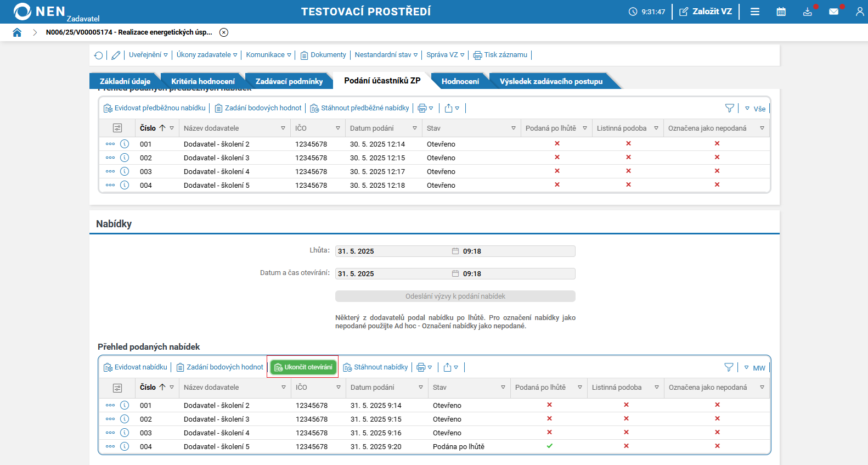The width and height of the screenshot is (868, 465).
Task: Click the home icon in breadcrumb
Action: 17,32
